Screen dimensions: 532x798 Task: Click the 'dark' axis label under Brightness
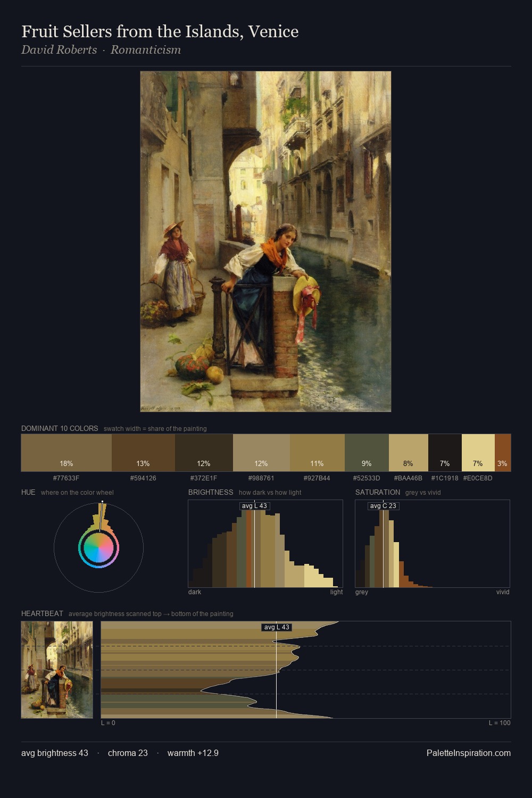195,592
